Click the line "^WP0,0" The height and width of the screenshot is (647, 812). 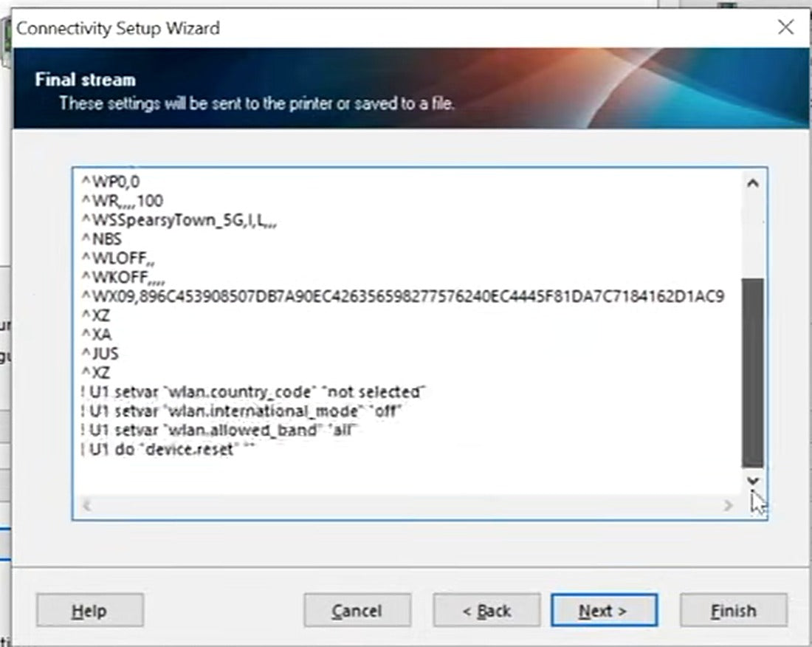(x=111, y=182)
